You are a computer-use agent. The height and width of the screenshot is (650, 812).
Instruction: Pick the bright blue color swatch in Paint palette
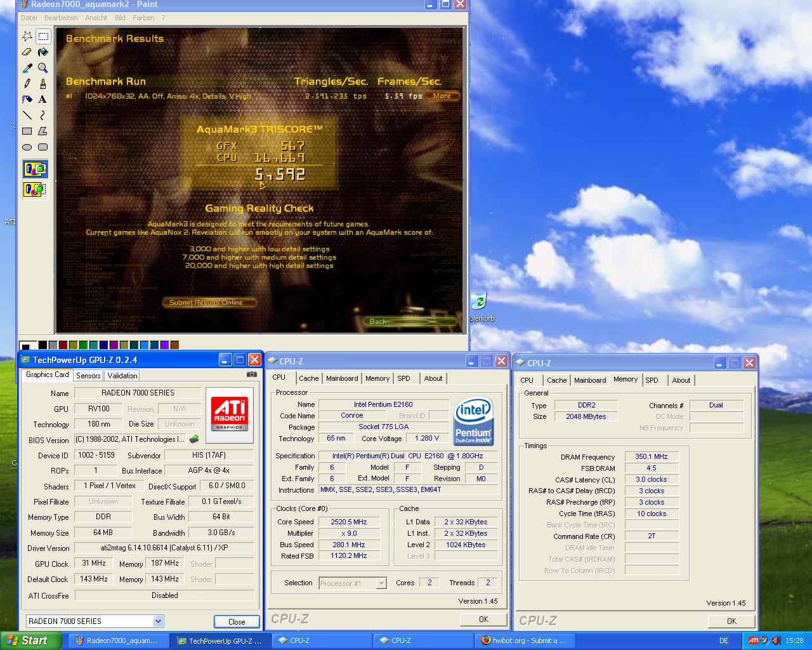click(144, 345)
